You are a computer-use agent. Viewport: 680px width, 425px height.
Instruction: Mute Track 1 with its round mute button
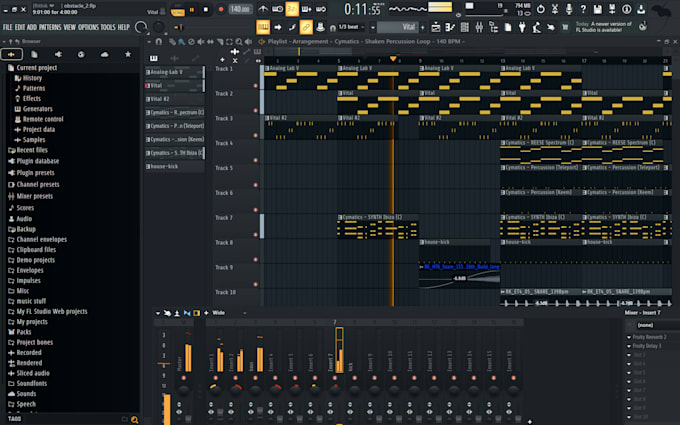point(255,85)
